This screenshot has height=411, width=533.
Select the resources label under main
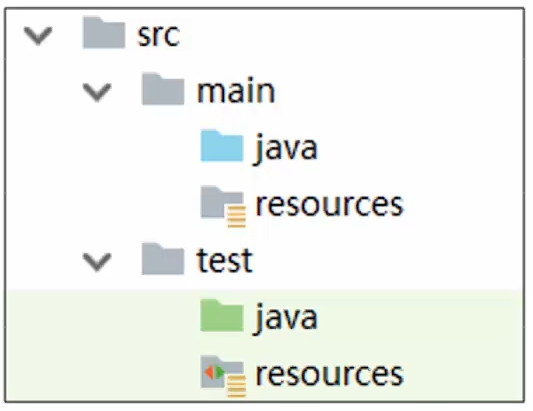click(x=329, y=205)
